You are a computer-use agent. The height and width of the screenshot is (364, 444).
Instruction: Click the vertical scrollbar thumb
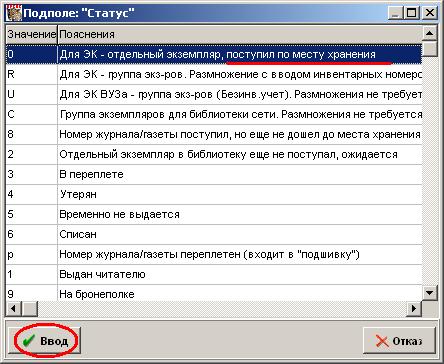point(430,49)
